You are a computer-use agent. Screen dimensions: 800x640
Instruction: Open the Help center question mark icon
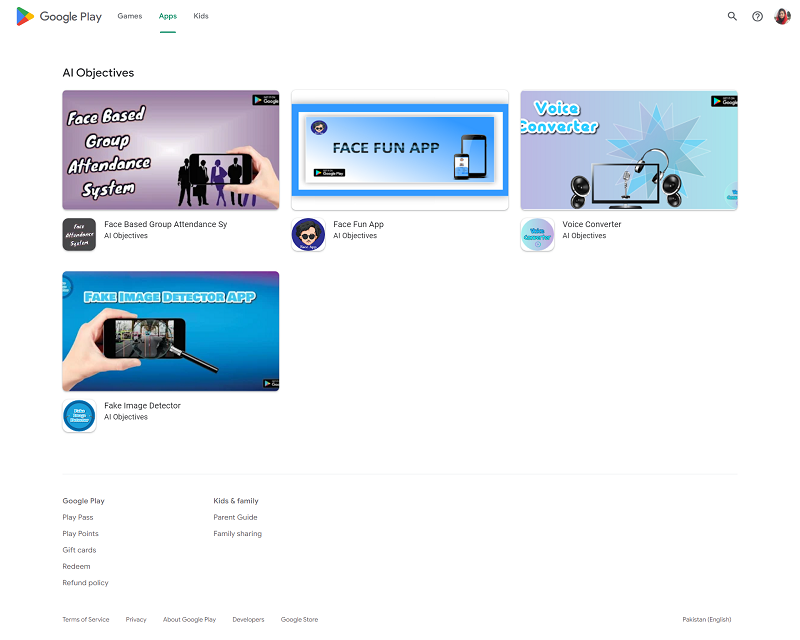tap(758, 16)
